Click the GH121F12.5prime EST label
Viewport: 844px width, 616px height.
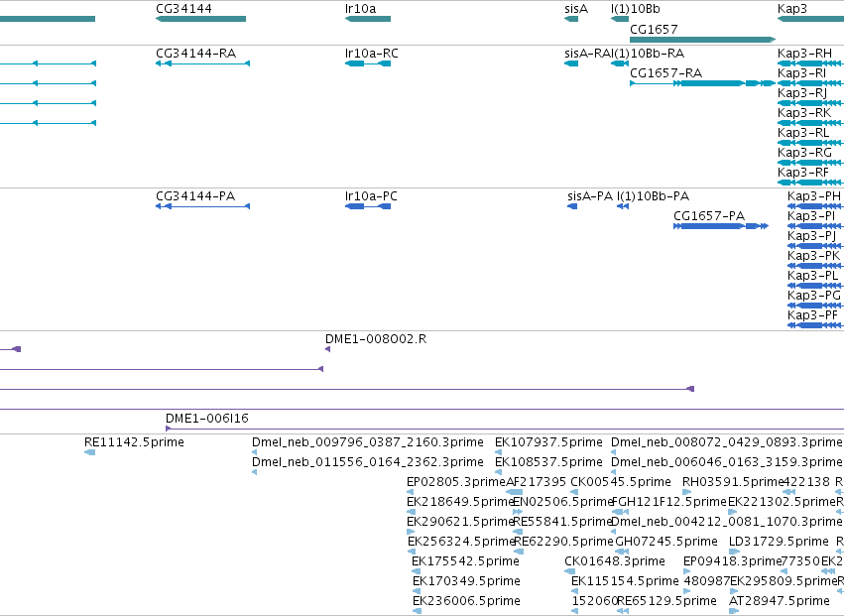pos(669,502)
